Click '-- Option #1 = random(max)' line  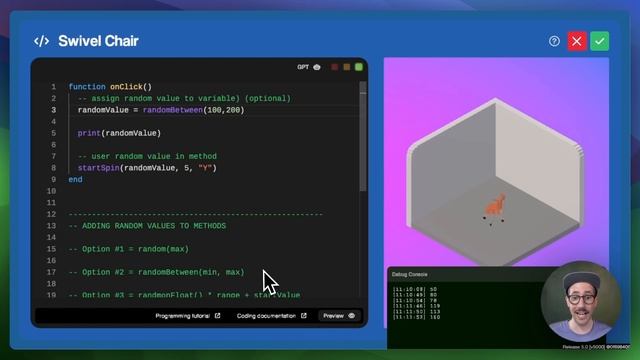(x=129, y=249)
